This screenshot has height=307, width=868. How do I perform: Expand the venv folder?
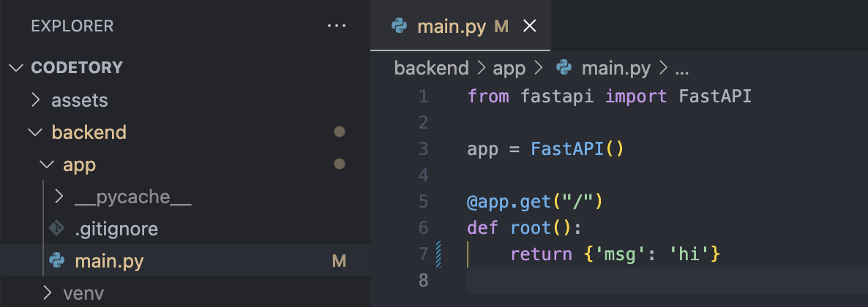click(x=48, y=292)
